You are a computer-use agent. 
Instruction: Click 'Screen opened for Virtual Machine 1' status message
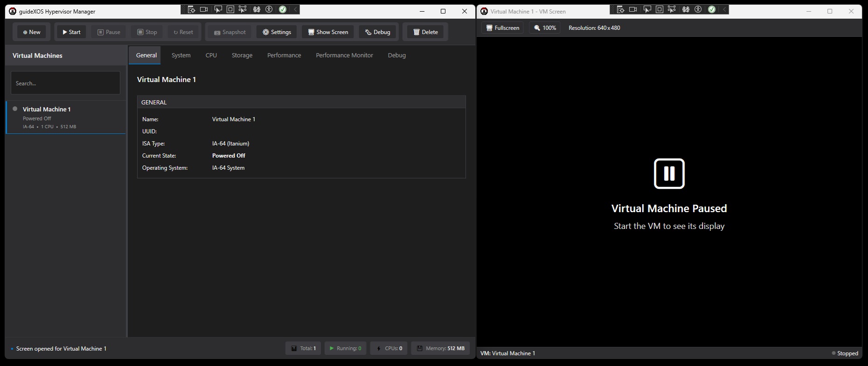(61, 349)
